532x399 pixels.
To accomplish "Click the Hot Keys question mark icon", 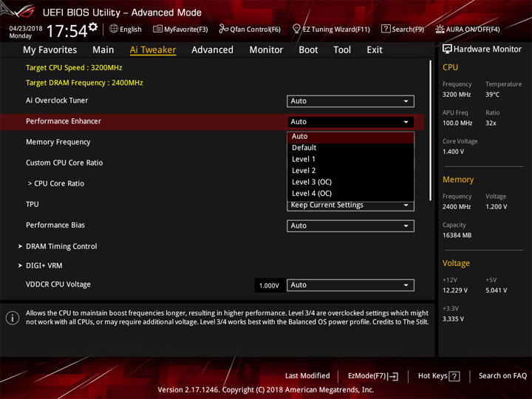I will point(454,376).
